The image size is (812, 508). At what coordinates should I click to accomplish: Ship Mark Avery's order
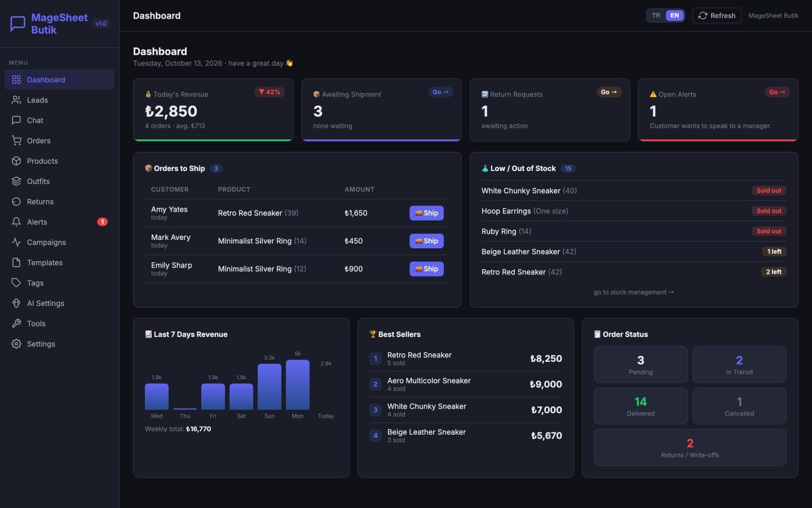(426, 241)
